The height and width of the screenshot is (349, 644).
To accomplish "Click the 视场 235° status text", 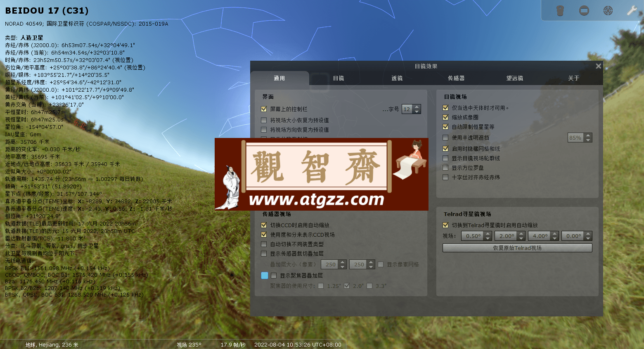I will pyautogui.click(x=189, y=344).
